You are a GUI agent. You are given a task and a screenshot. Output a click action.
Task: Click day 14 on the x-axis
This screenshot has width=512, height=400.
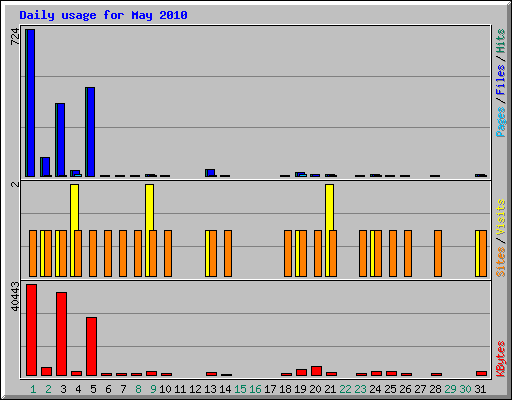point(225,389)
